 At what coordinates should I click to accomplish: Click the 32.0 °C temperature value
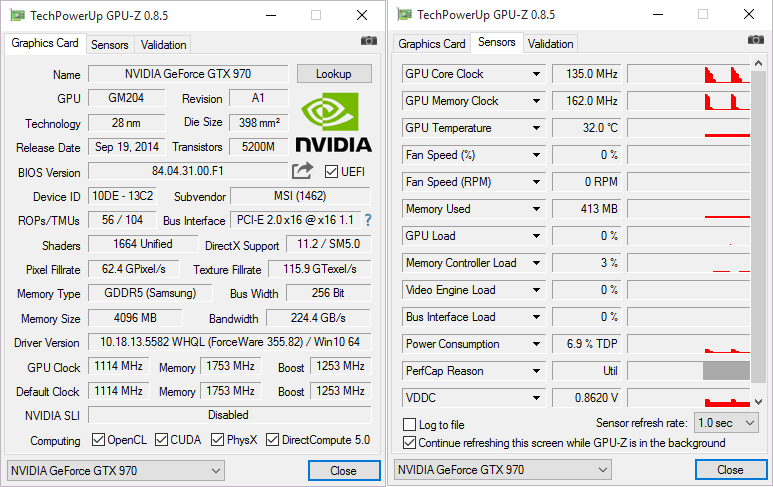[x=587, y=128]
